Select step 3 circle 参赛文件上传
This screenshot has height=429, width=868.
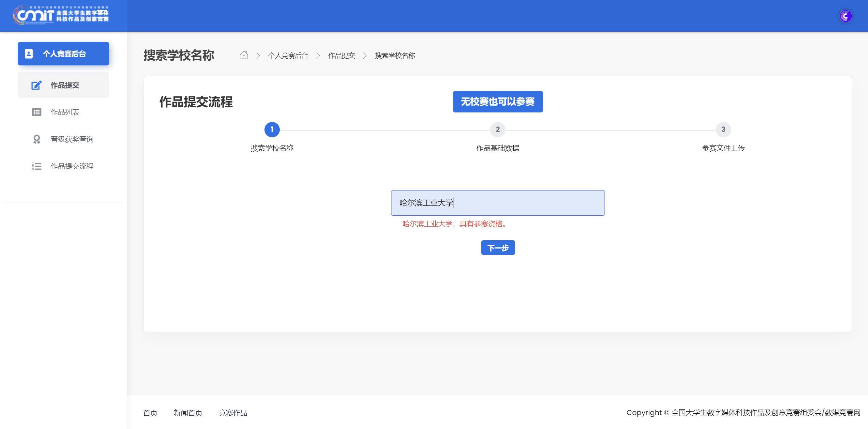tap(723, 129)
